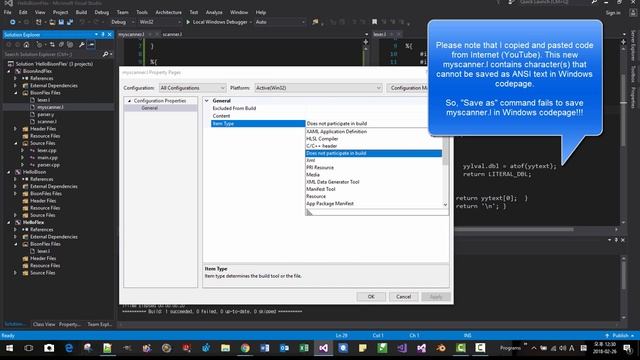Open the Debug solution configuration dropdown

click(122, 22)
